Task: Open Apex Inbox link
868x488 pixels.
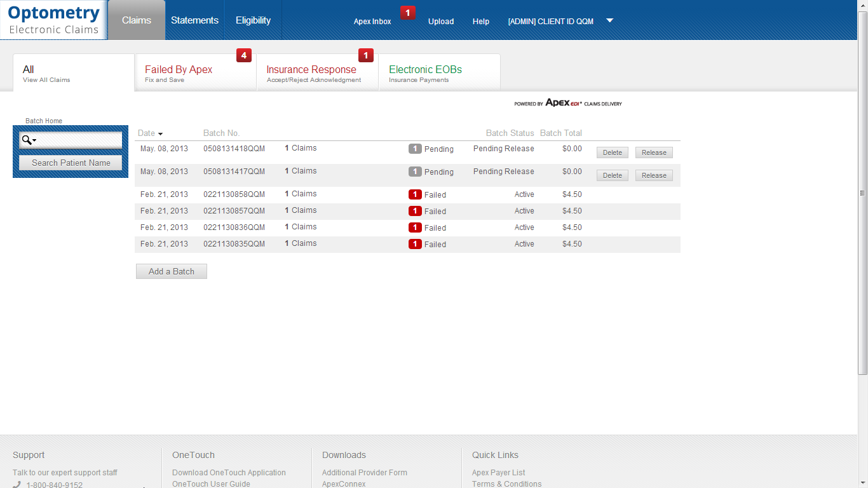Action: tap(372, 22)
